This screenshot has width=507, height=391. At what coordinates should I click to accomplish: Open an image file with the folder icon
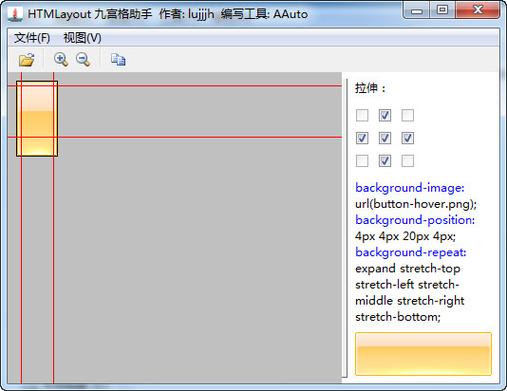[x=27, y=60]
